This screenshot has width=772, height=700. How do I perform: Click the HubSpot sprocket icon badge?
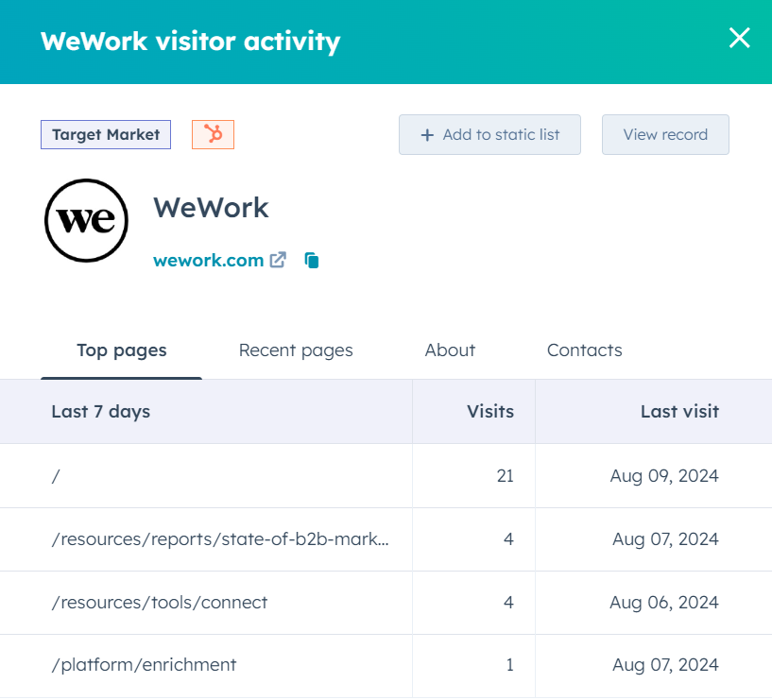[213, 134]
